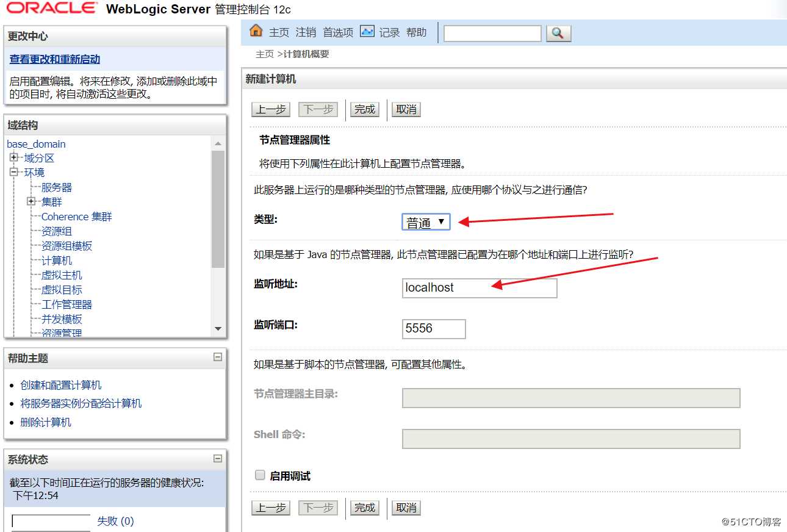Screen dimensions: 787x532
Task: Open 资源组 in domain tree
Action: pyautogui.click(x=57, y=231)
